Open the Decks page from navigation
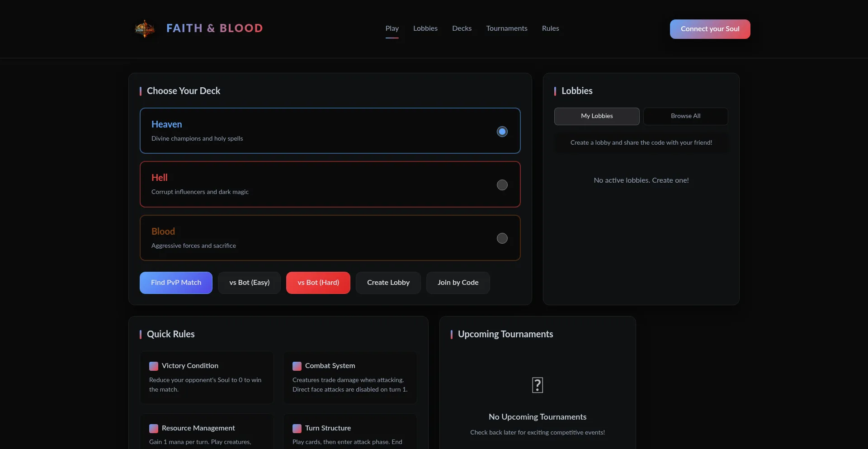This screenshot has width=868, height=449. pyautogui.click(x=462, y=28)
